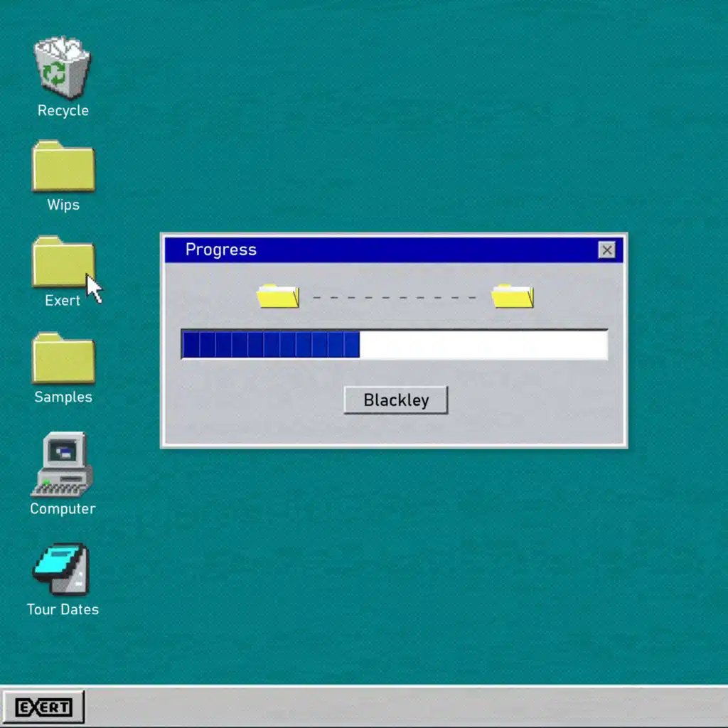Open the Tour Dates notepad icon
728x728 pixels.
click(63, 569)
